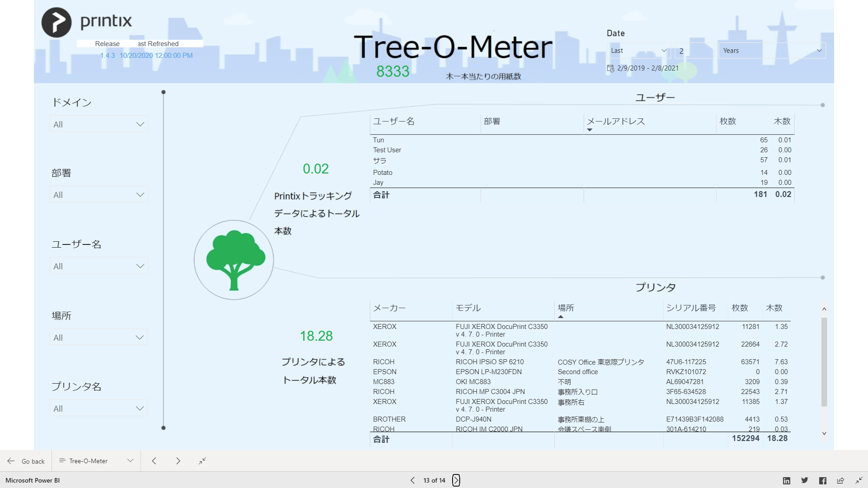Click the date number field showing 2
The width and height of the screenshot is (868, 488).
pos(695,51)
